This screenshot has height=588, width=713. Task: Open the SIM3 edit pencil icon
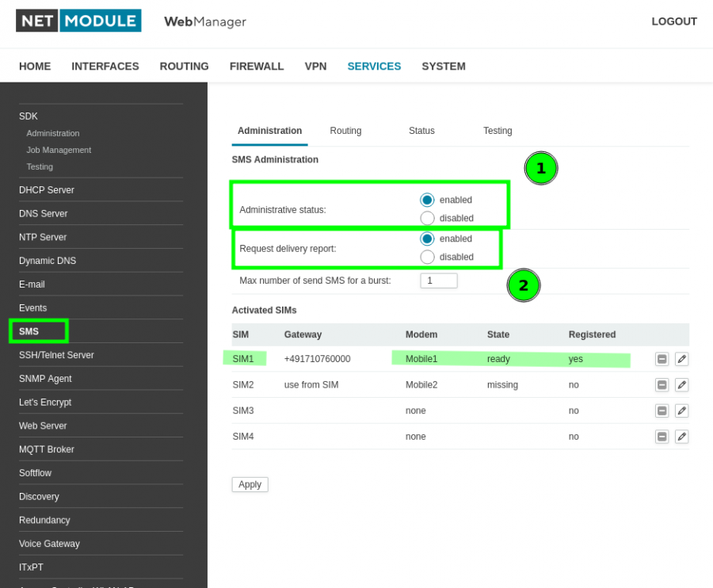pos(681,410)
